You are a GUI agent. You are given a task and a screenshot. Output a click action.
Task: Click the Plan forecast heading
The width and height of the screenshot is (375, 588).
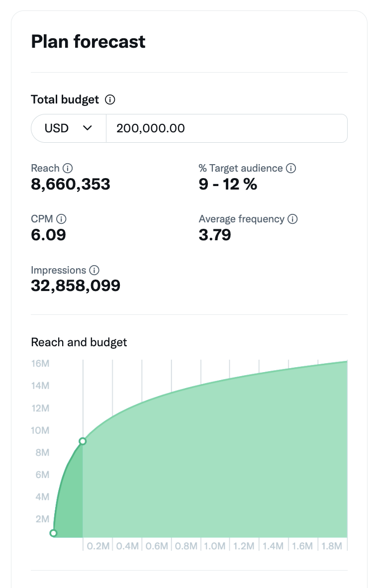[x=88, y=42]
